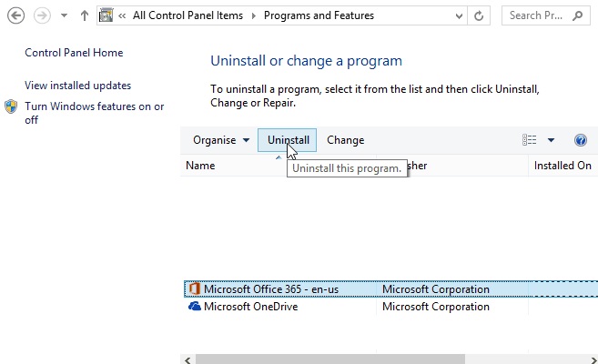
Task: Click Microsoft Corporation publisher for OneDrive
Action: pos(436,307)
